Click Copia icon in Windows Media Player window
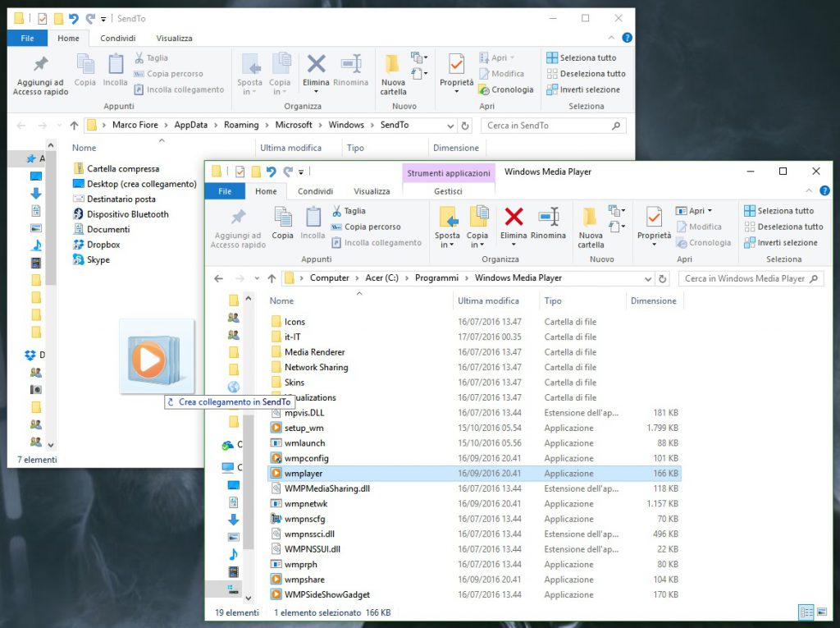The width and height of the screenshot is (840, 628). click(x=282, y=218)
